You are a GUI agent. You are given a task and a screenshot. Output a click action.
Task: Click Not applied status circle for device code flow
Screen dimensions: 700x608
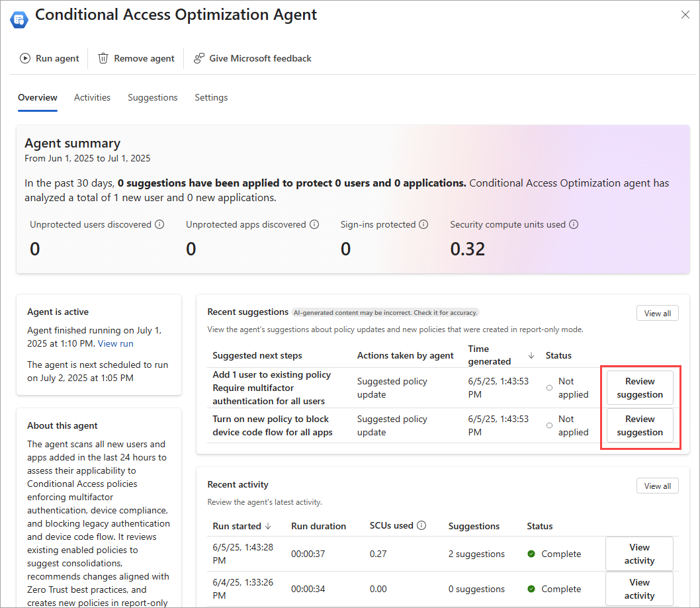coord(550,425)
